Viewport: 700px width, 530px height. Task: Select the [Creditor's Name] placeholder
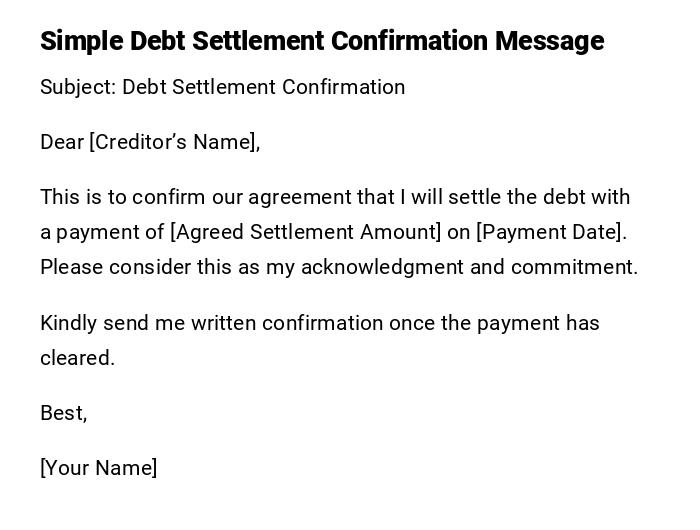coord(175,142)
